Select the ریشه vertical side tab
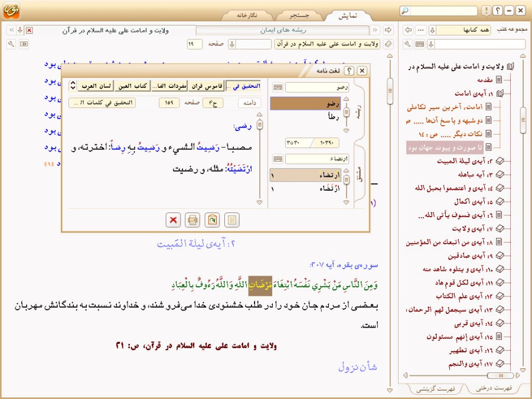This screenshot has width=532, height=399. (x=358, y=112)
